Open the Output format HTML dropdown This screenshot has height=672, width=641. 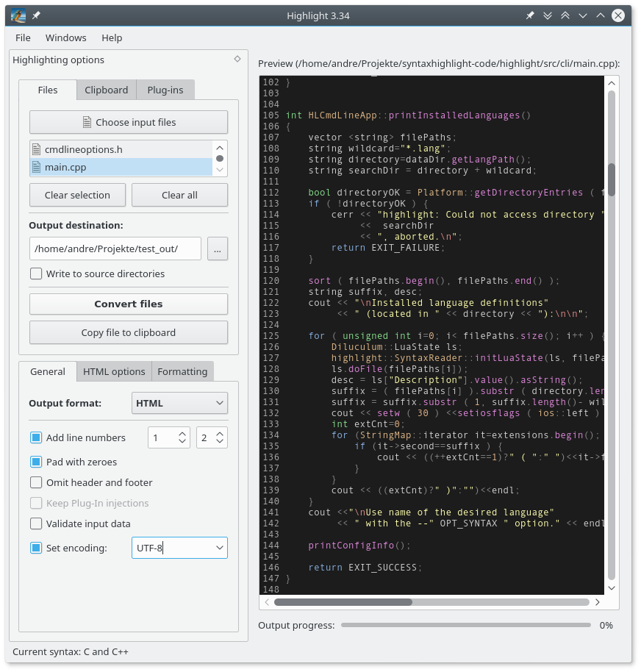179,404
